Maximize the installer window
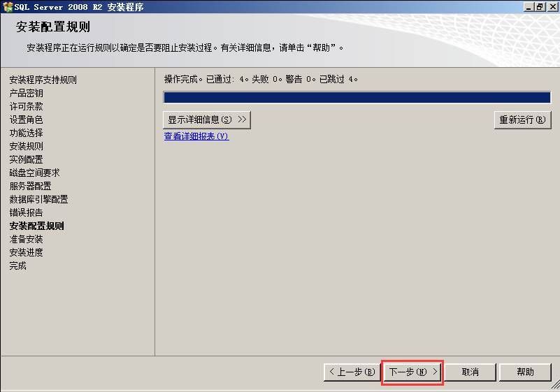Viewport: 560px width, 392px height. 539,6
